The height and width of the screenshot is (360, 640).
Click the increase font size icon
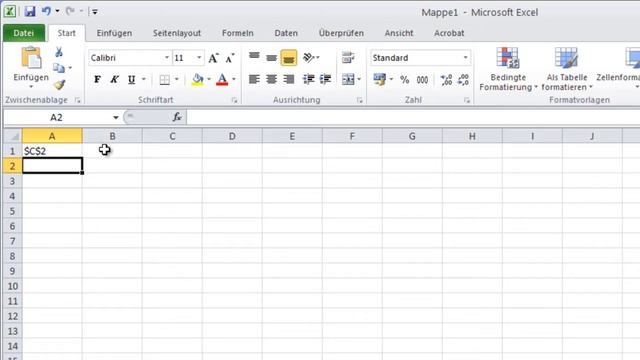(x=213, y=58)
